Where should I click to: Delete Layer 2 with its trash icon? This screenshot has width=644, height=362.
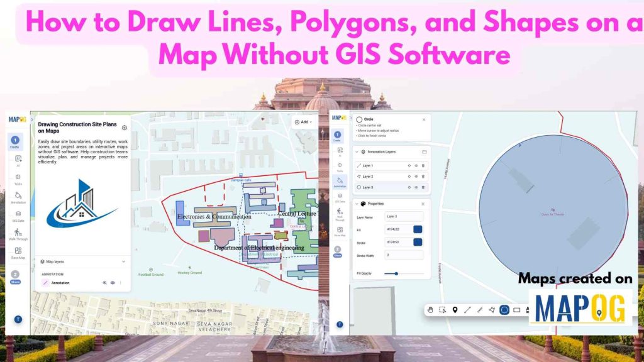(x=423, y=177)
